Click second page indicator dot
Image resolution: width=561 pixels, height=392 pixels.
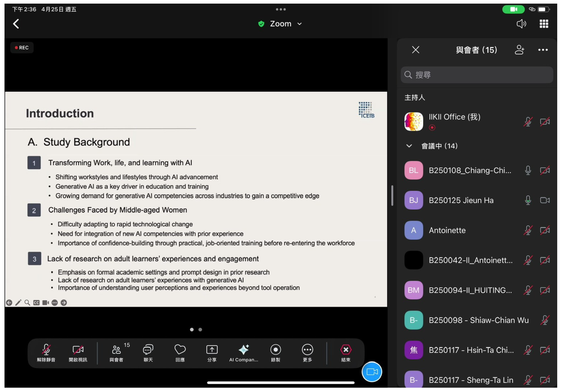(x=200, y=330)
